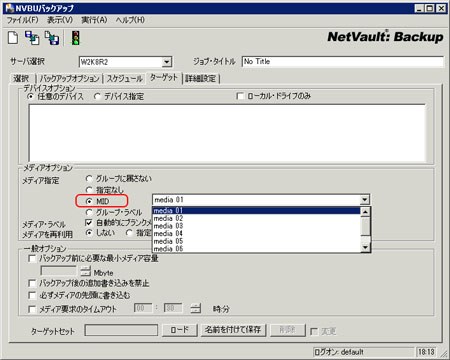
Task: Open the ヘルプ(H) menu
Action: (130, 20)
